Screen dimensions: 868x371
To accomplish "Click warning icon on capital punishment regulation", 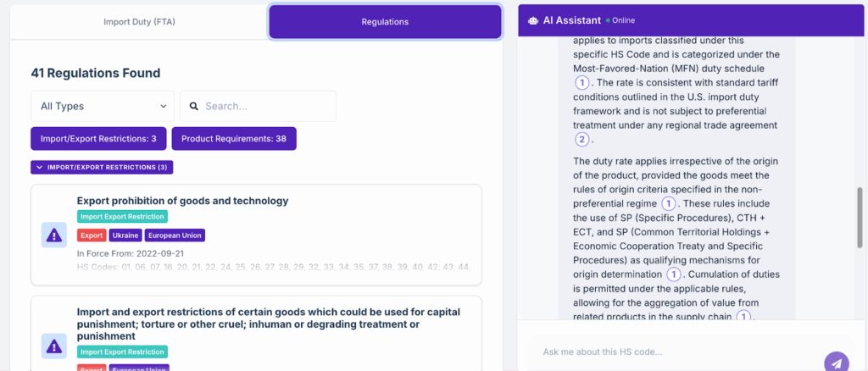I will [x=54, y=346].
